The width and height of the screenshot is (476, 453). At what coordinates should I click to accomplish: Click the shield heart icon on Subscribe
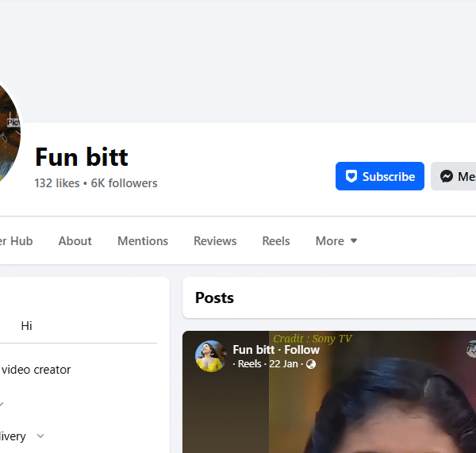(351, 176)
